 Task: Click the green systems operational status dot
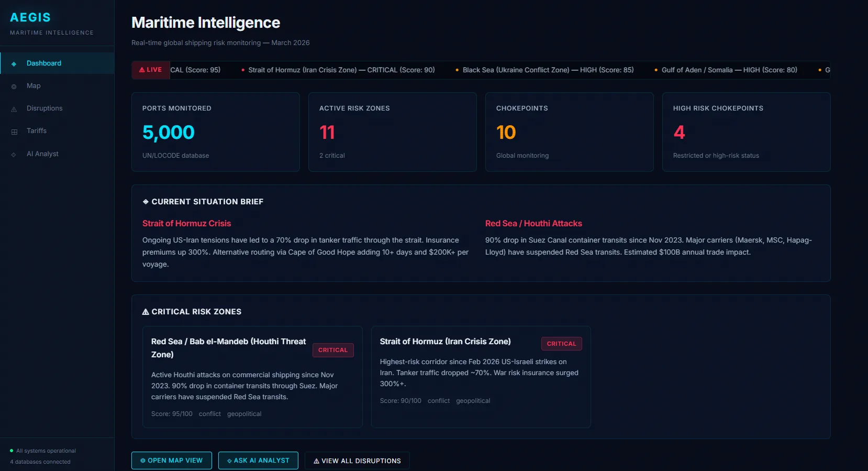click(x=12, y=451)
